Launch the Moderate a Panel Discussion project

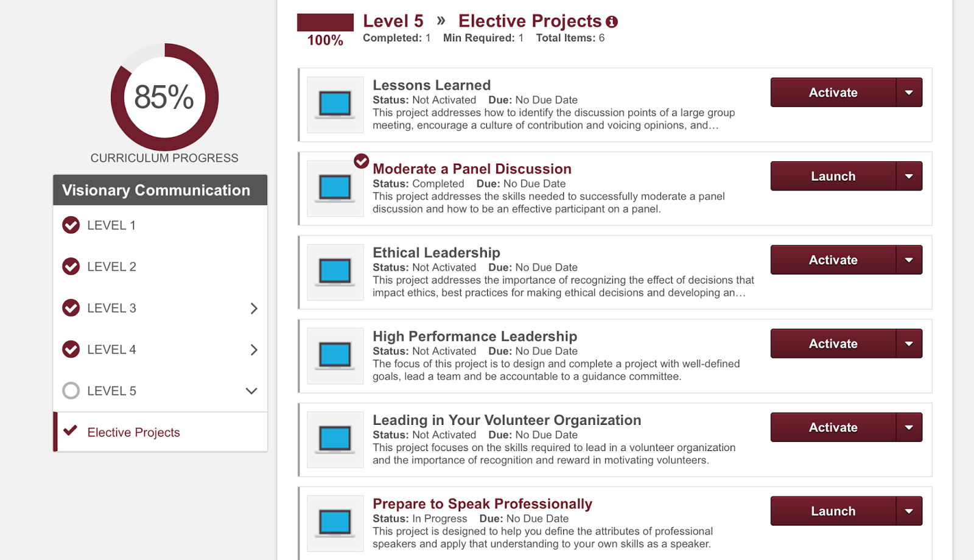pyautogui.click(x=833, y=175)
